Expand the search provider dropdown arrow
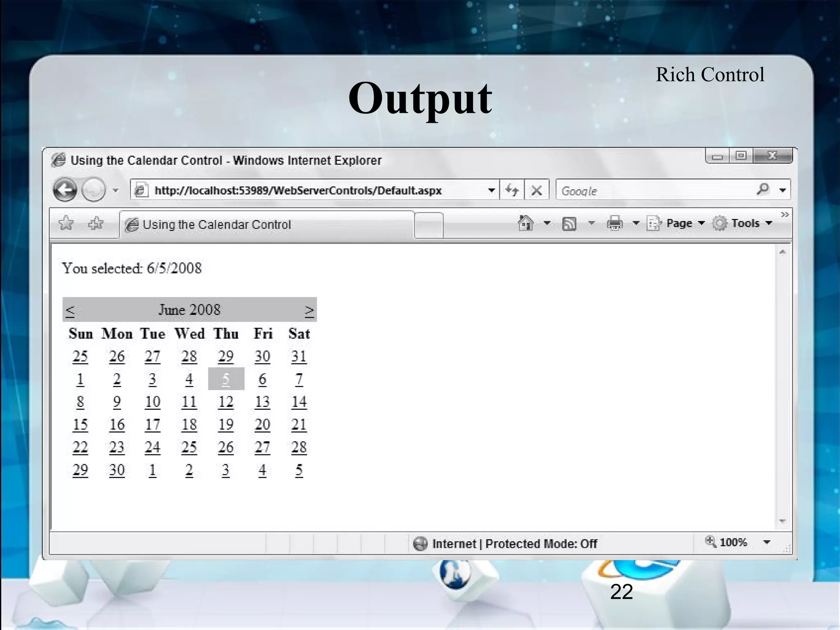Screen dimensions: 840x630 tap(783, 190)
